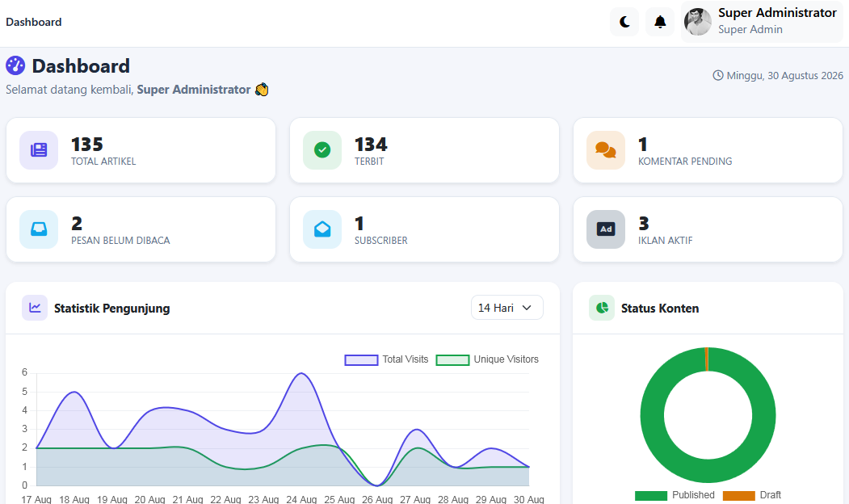849x504 pixels.
Task: Click the Total Visits legend label
Action: [x=405, y=359]
